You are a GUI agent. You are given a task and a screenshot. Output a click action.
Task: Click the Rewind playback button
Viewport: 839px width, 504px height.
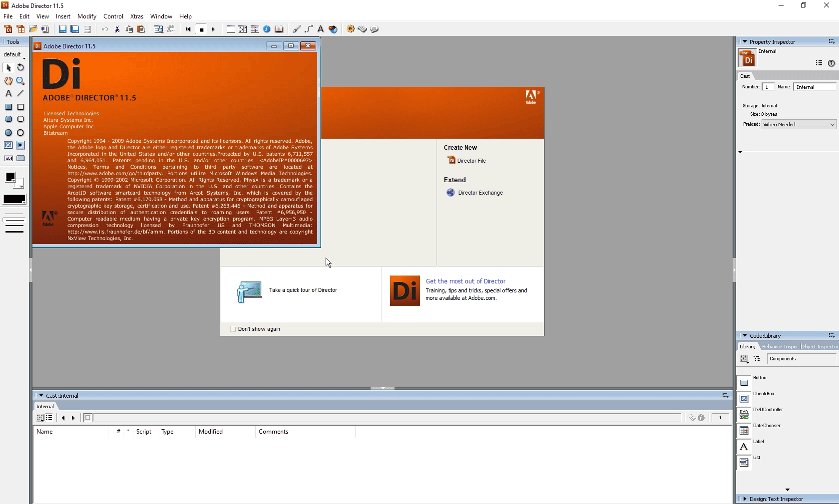188,29
